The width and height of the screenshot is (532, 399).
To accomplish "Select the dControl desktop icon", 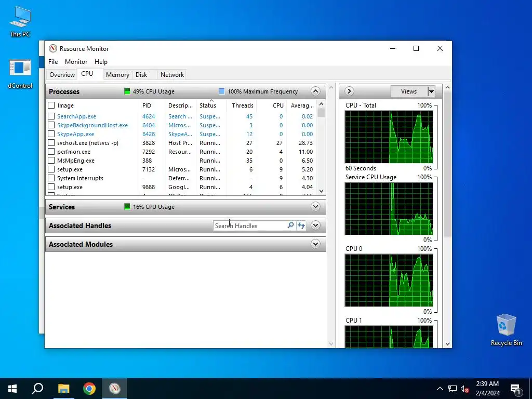I will [20, 74].
